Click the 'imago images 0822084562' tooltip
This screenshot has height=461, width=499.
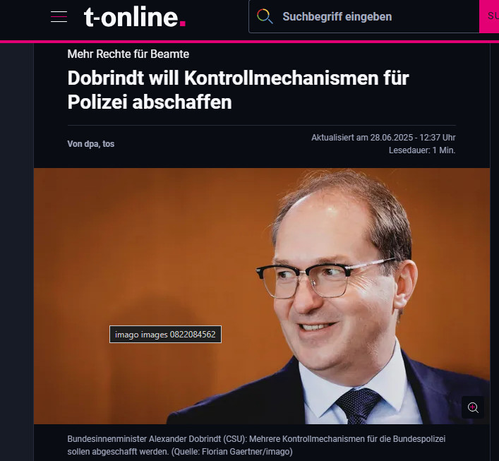click(165, 334)
